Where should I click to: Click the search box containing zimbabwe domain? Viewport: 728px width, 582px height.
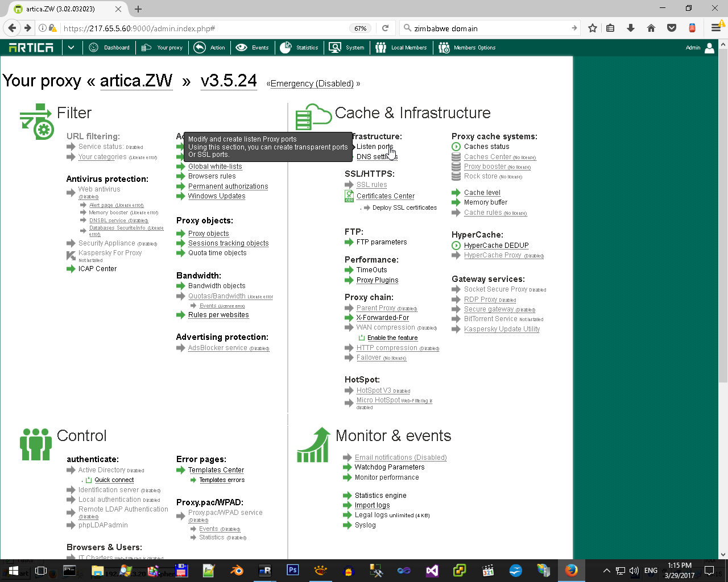pos(490,28)
